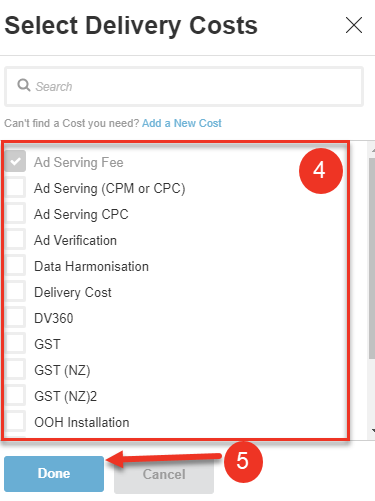The image size is (375, 501).
Task: Tick the GST checkbox
Action: [x=15, y=343]
